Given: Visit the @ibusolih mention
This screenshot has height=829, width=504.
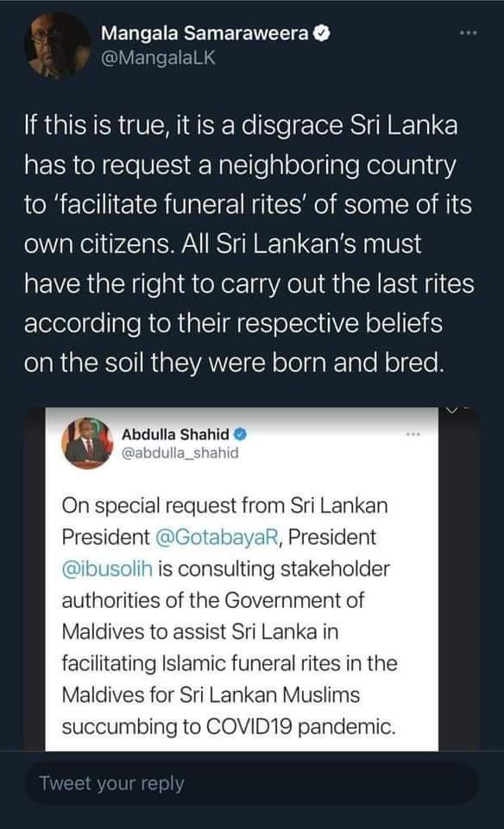Looking at the screenshot, I should click(x=107, y=569).
